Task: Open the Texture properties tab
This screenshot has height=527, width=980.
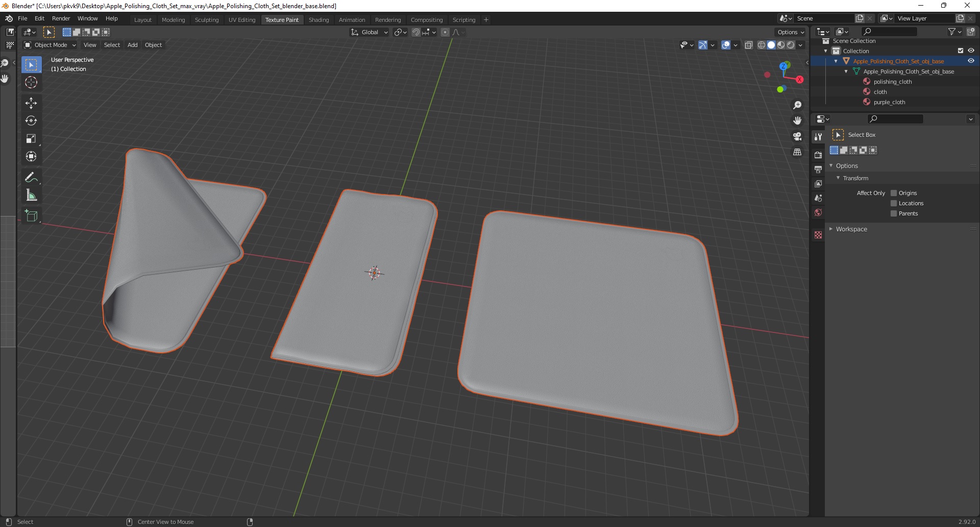Action: [818, 235]
